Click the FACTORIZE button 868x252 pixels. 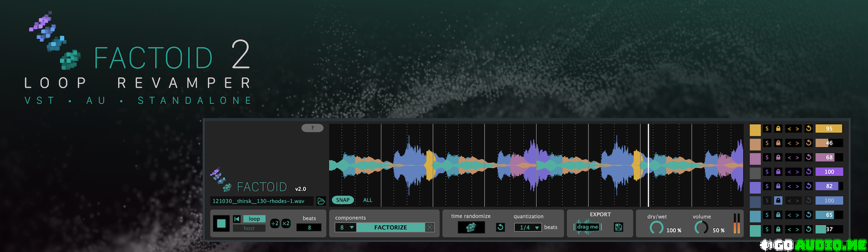point(390,227)
